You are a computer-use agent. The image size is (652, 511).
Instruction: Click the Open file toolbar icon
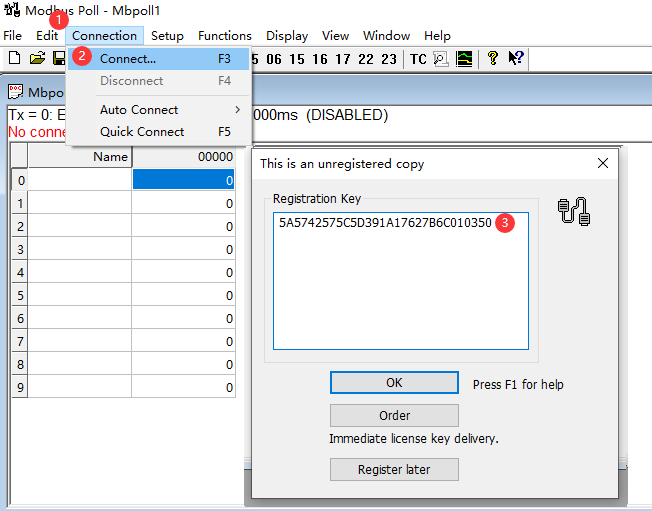click(37, 58)
